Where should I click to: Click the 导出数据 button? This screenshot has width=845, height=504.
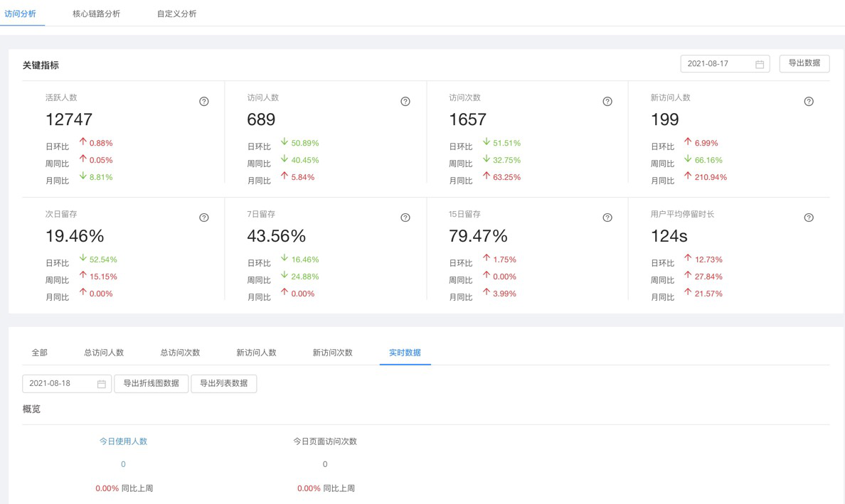click(x=804, y=63)
